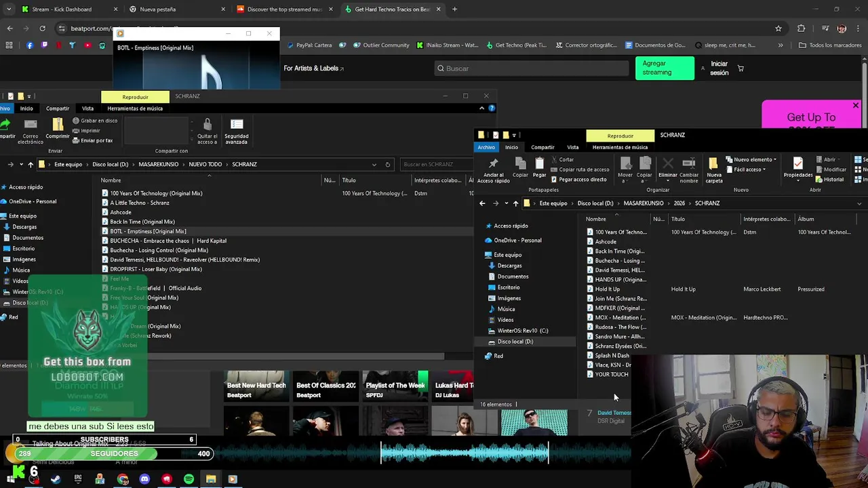Open Disco local (D:) in right navigation pane
Image resolution: width=868 pixels, height=488 pixels.
coord(515,342)
